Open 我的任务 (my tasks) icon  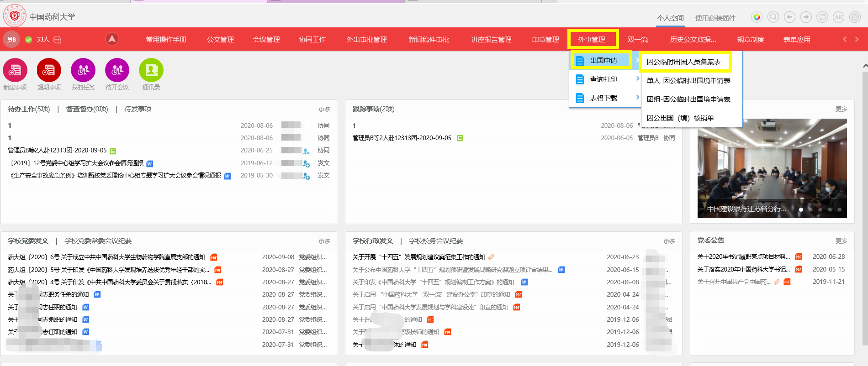pos(83,70)
